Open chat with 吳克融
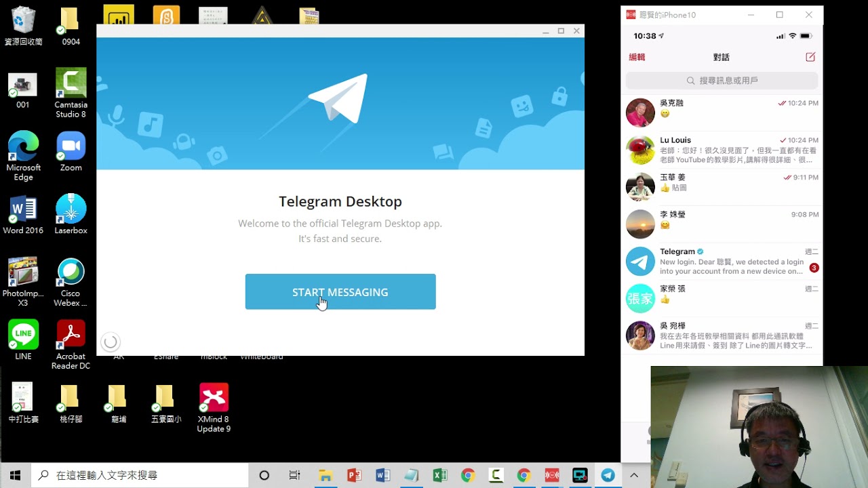This screenshot has height=488, width=868. tap(722, 113)
